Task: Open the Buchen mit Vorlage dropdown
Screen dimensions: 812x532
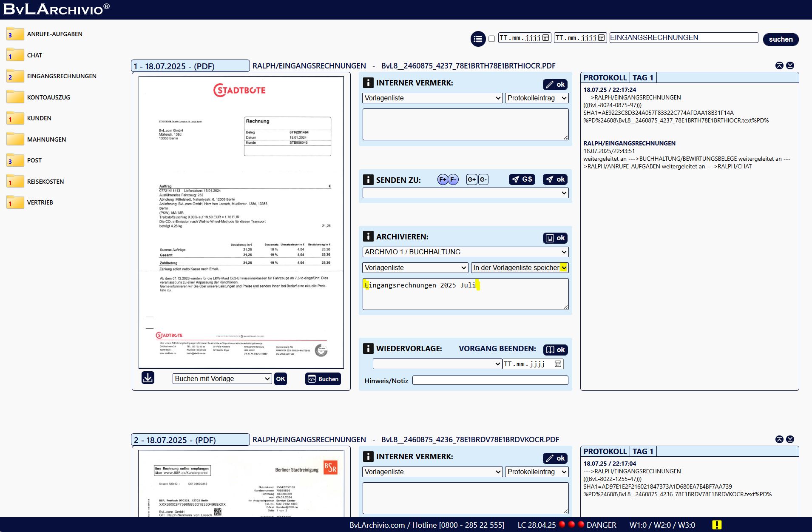Action: click(222, 378)
